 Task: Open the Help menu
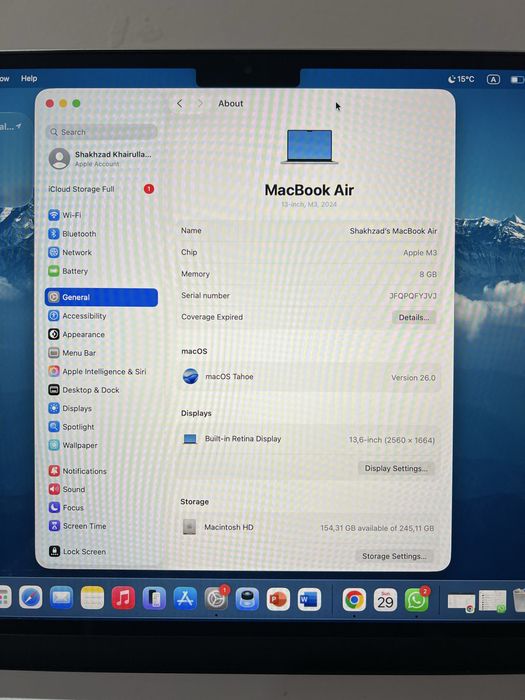tap(29, 79)
